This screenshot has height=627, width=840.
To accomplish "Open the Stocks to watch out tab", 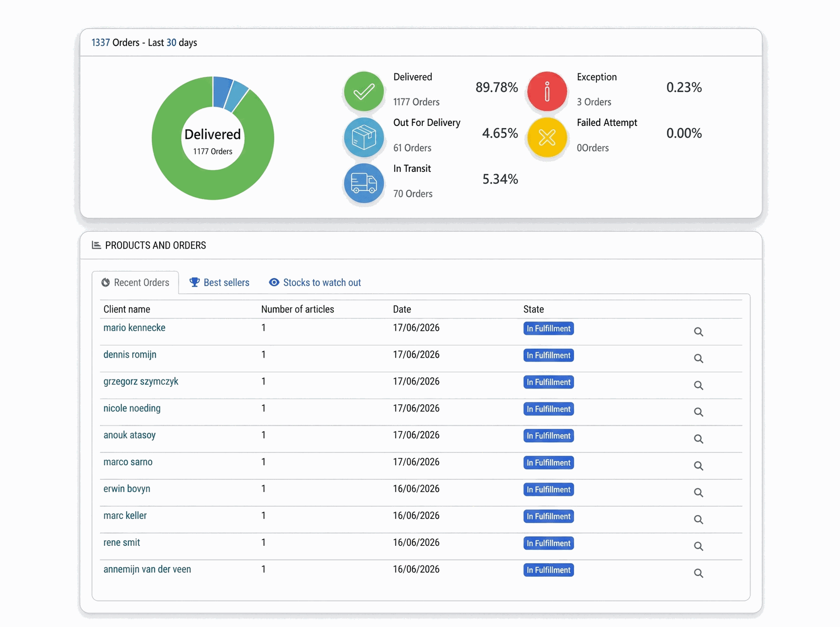I will click(315, 283).
